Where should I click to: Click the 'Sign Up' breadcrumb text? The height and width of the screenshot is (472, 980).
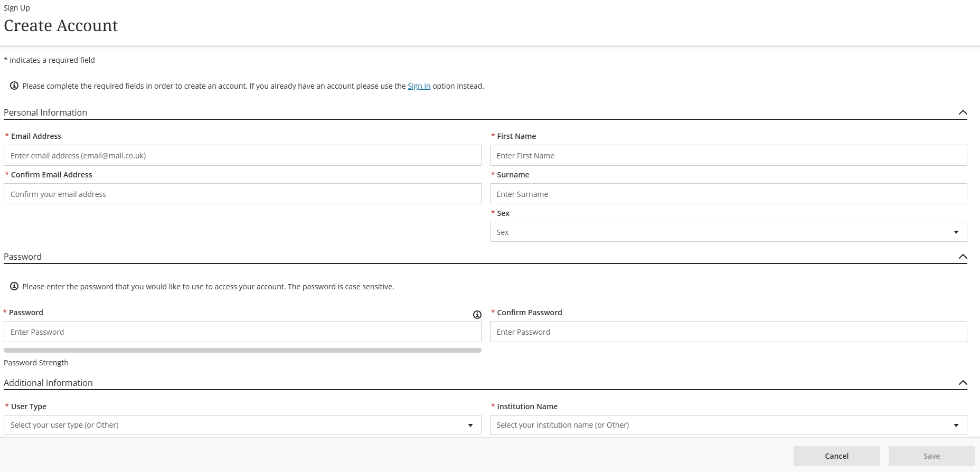17,8
